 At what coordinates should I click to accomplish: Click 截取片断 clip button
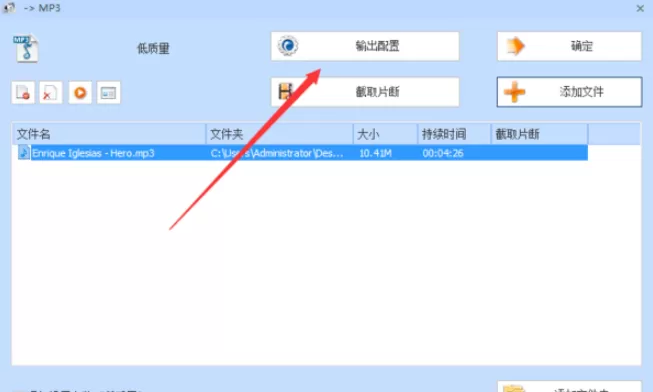point(365,92)
